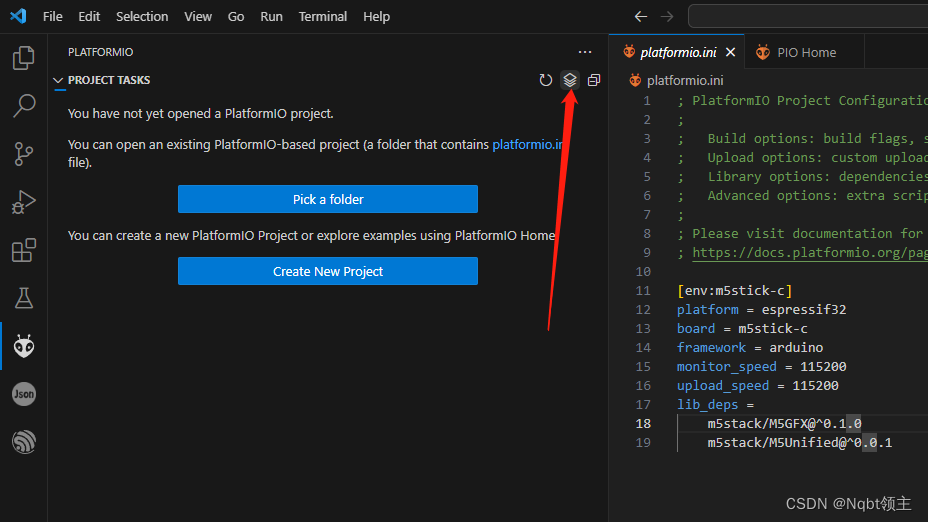Switch to the PIO Home tab
The height and width of the screenshot is (522, 928).
click(x=806, y=52)
